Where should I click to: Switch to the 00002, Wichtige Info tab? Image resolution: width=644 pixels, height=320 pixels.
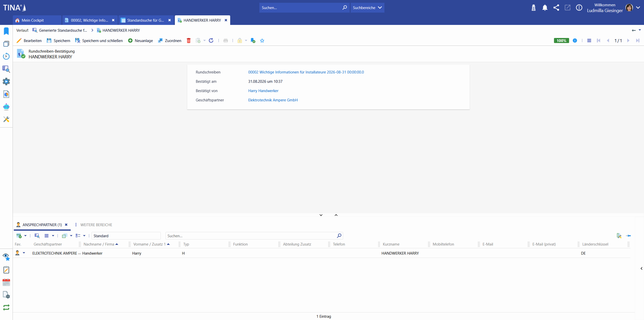90,20
